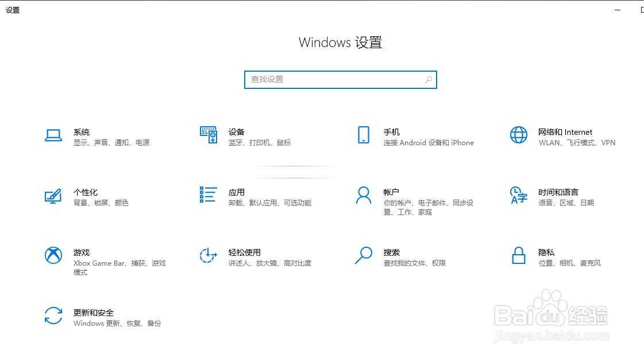Viewport: 644px width, 358px height.
Task: Select the 网络和 Internet globe icon
Action: click(519, 135)
